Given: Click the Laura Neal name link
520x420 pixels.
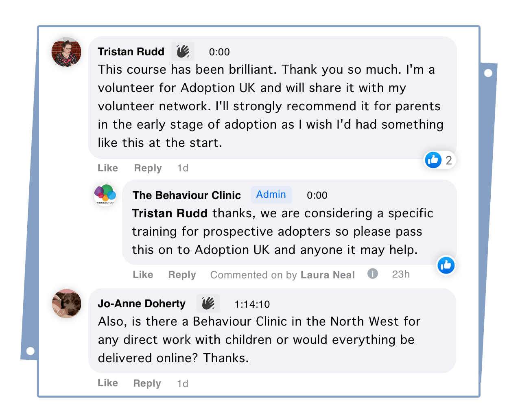Looking at the screenshot, I should tap(328, 275).
